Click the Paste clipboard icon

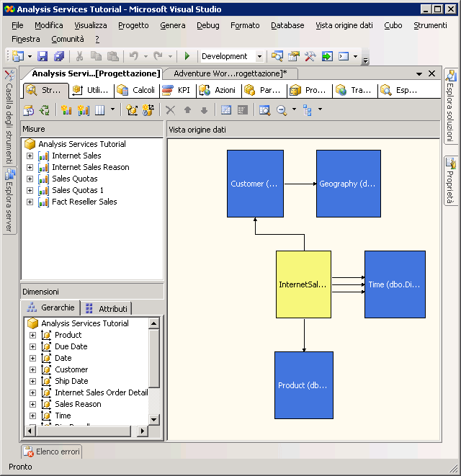click(x=113, y=56)
